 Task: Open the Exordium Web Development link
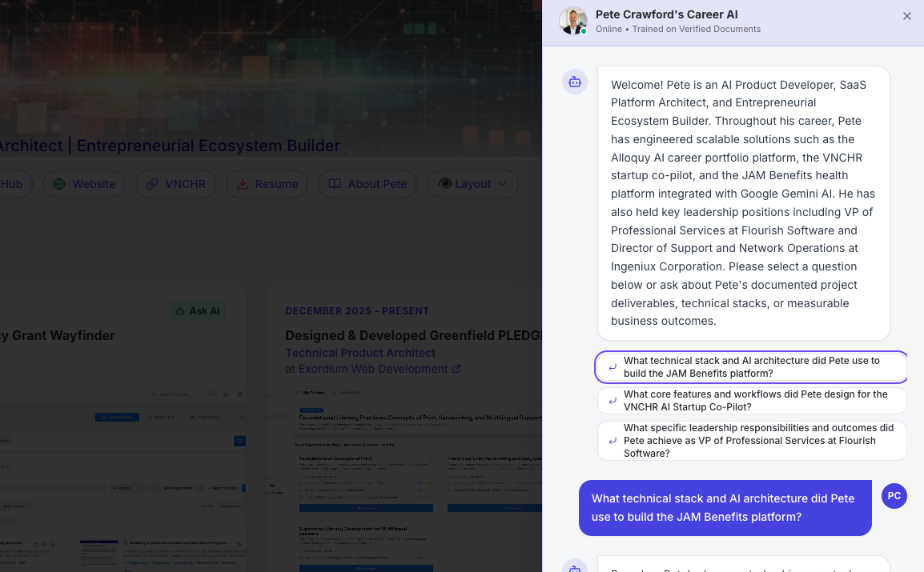373,369
